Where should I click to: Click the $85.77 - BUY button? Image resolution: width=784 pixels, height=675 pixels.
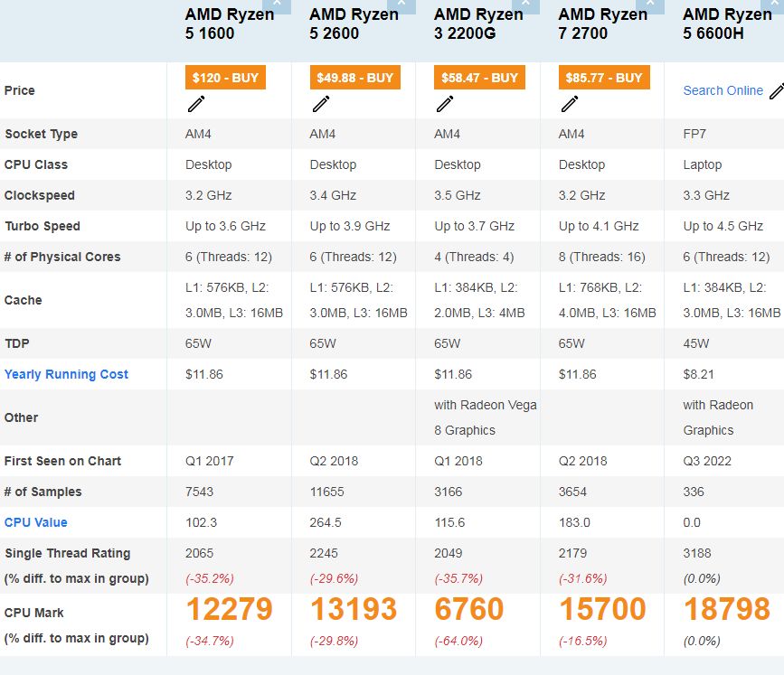(x=604, y=78)
